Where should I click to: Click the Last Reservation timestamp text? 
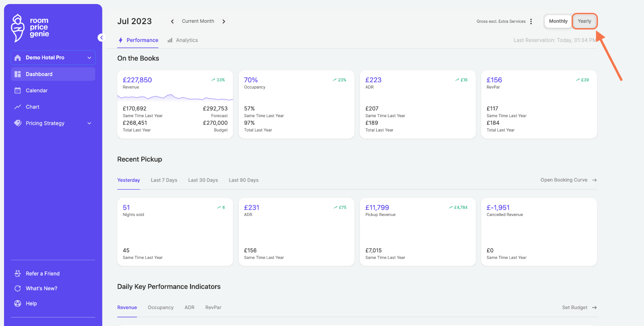[x=555, y=40]
